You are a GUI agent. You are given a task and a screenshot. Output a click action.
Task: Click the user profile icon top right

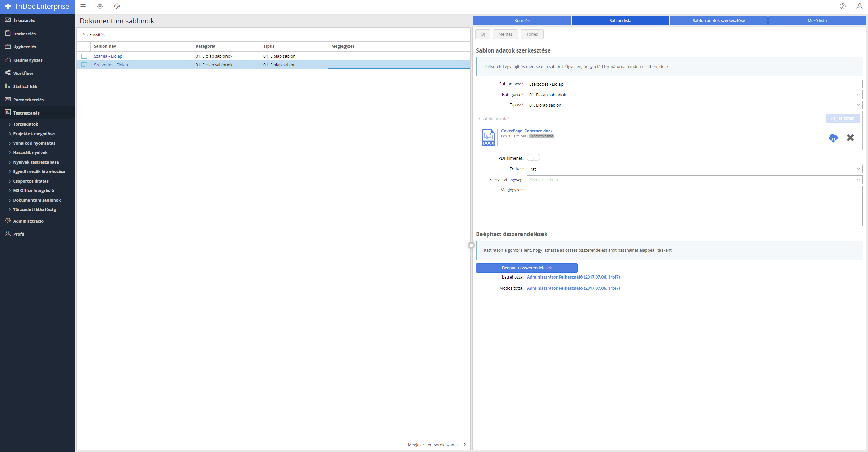click(860, 6)
